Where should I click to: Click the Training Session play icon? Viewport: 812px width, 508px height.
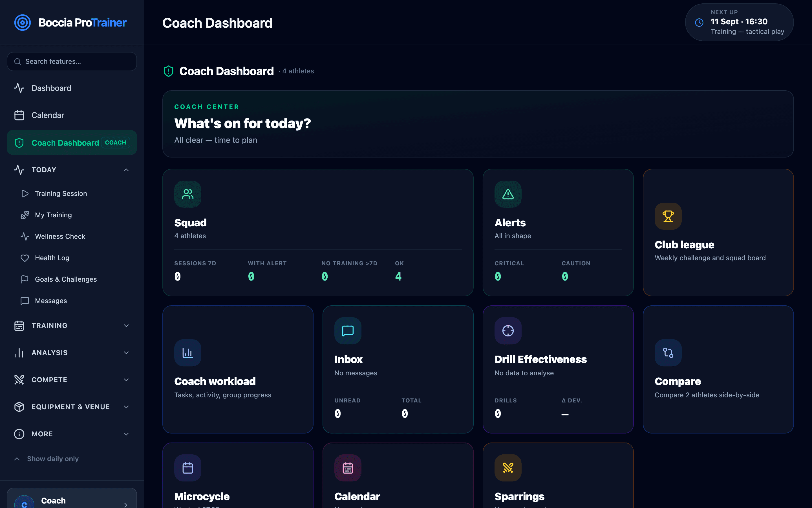pyautogui.click(x=25, y=194)
